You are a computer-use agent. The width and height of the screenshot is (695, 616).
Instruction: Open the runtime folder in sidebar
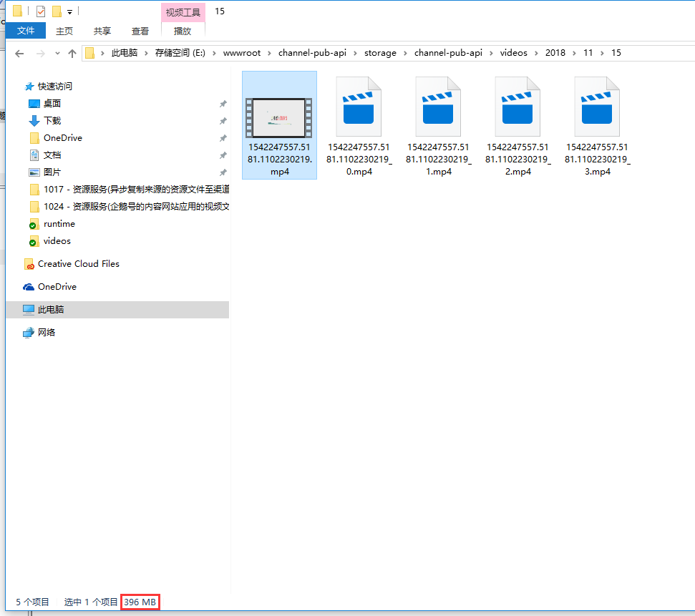pyautogui.click(x=59, y=224)
